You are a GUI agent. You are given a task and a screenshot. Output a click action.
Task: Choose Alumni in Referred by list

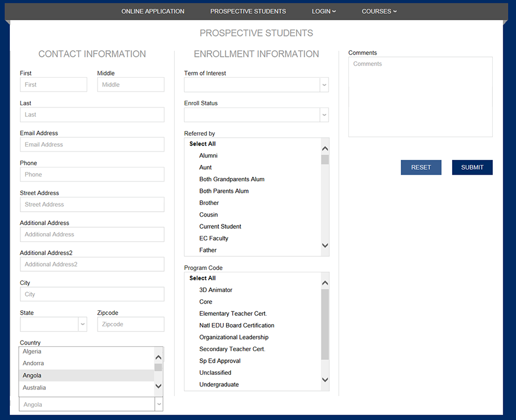click(208, 155)
